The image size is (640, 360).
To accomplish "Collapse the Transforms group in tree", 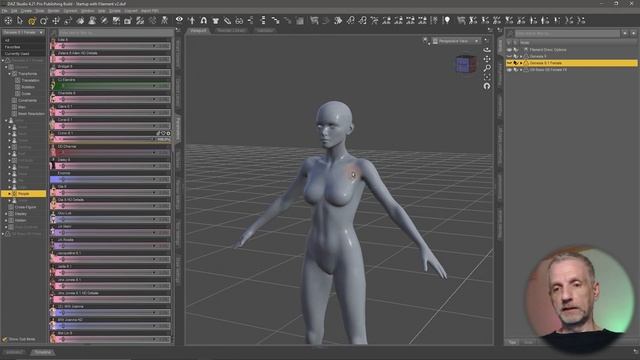I will coord(10,74).
